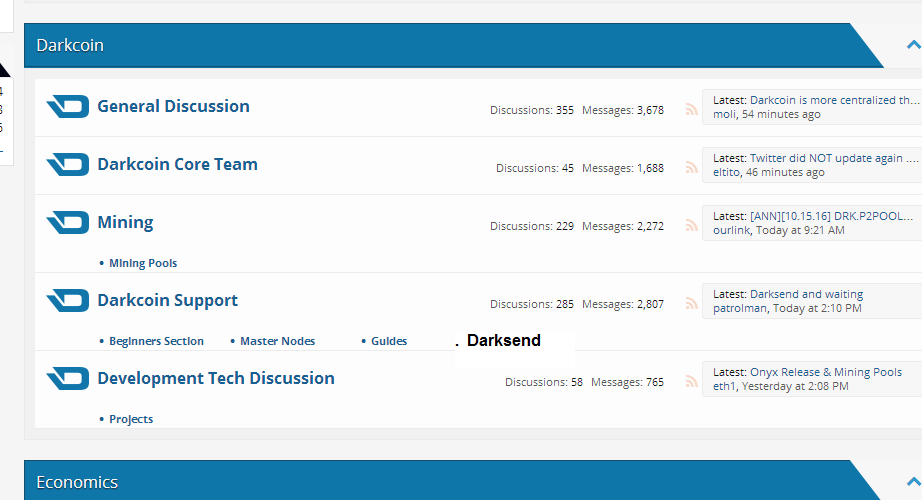Open the Master Nodes sub-forum
The height and width of the screenshot is (500, 922).
[278, 341]
